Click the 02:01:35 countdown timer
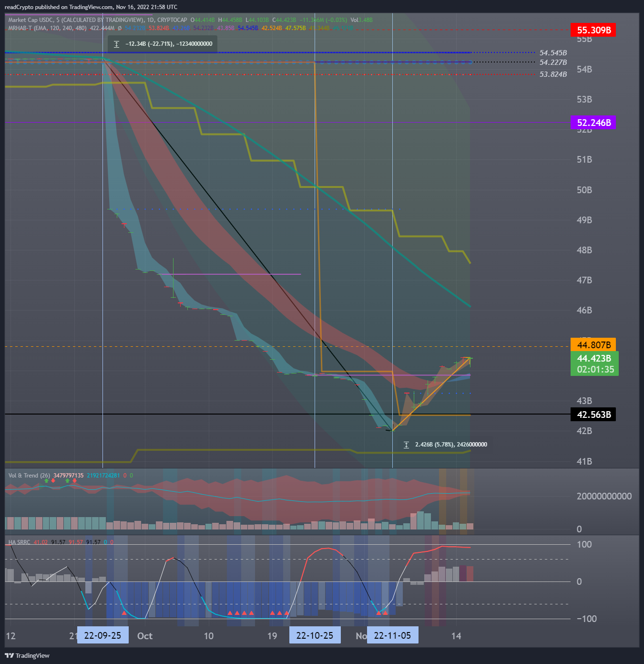Screen dimensions: 644x664 pyautogui.click(x=594, y=370)
